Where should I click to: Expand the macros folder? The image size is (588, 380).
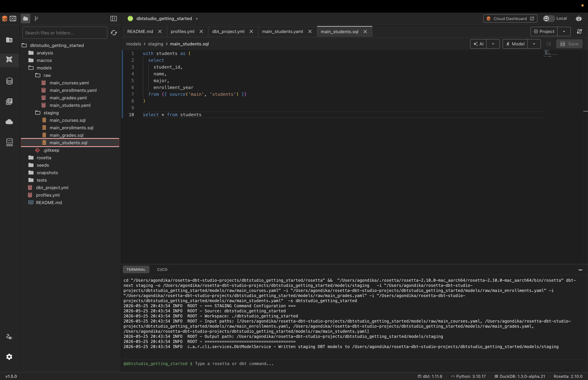tap(44, 60)
